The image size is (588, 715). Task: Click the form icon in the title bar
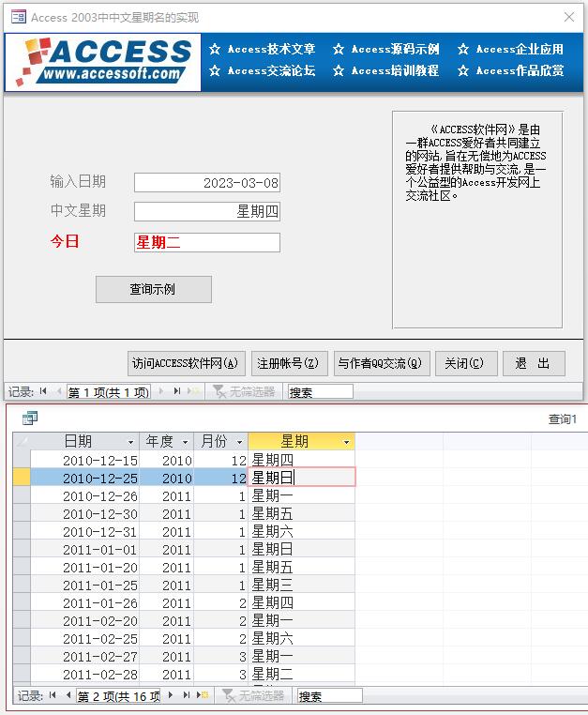click(19, 17)
